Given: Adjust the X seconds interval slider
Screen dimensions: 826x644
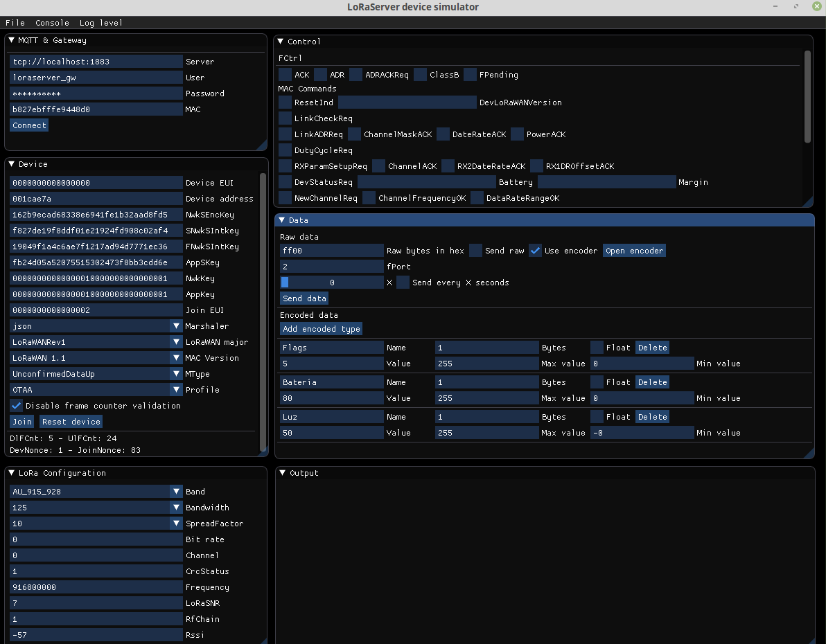Looking at the screenshot, I should pyautogui.click(x=332, y=283).
